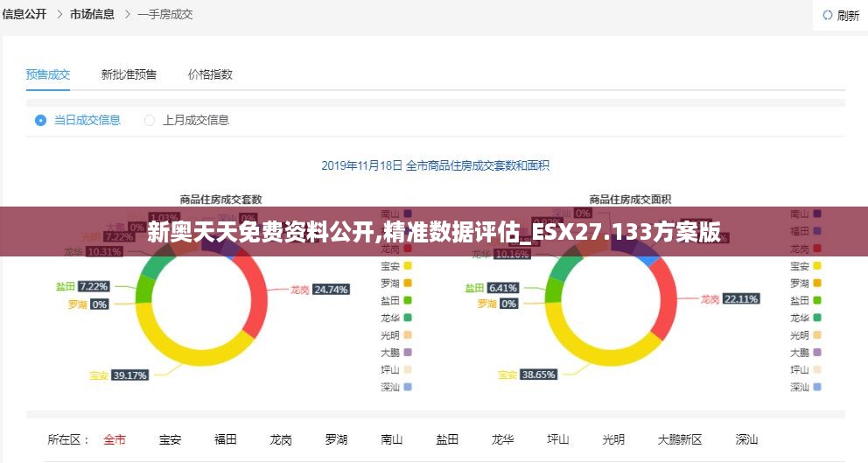868x463 pixels.
Task: Toggle 龙华 legend swatch in right chart
Action: (817, 318)
